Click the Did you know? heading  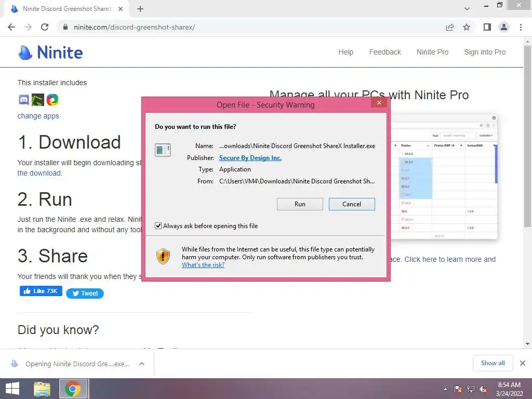pyautogui.click(x=58, y=330)
